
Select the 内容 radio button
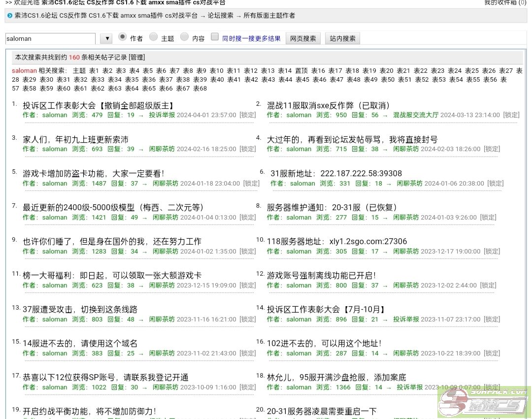[x=184, y=36]
